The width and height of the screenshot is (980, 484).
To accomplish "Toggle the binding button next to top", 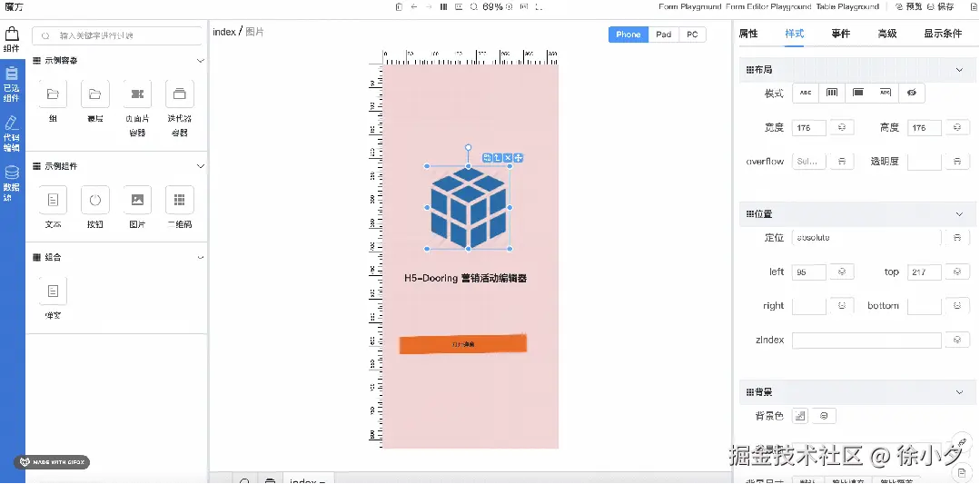I will coord(957,272).
